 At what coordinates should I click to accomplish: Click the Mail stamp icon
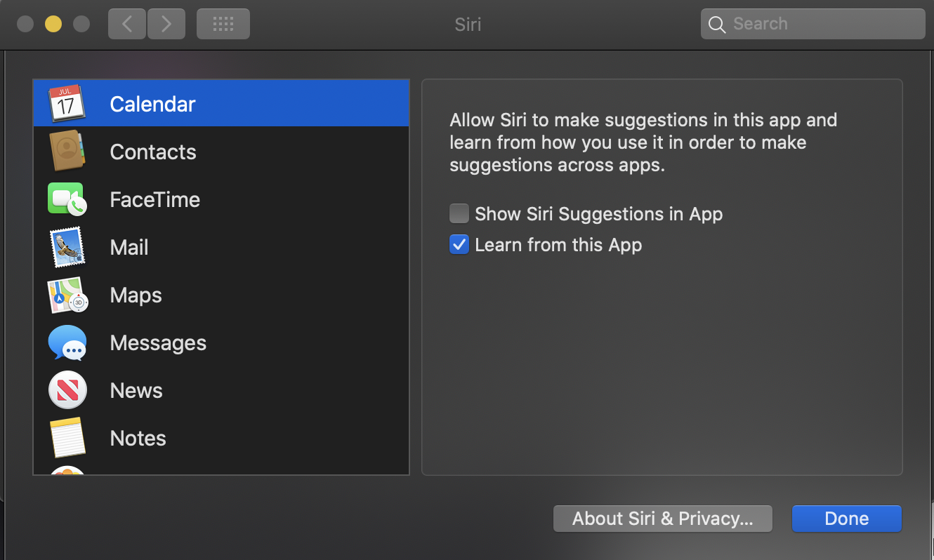coord(67,247)
